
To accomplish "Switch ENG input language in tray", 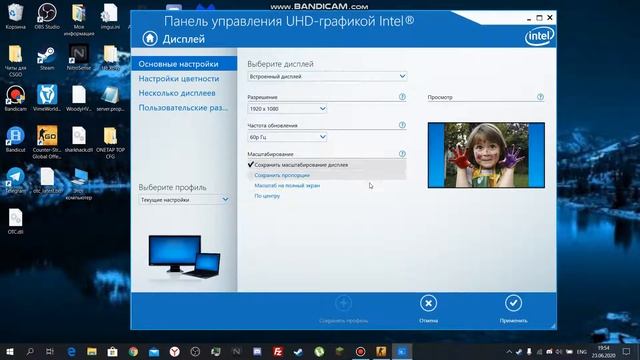I will (582, 351).
